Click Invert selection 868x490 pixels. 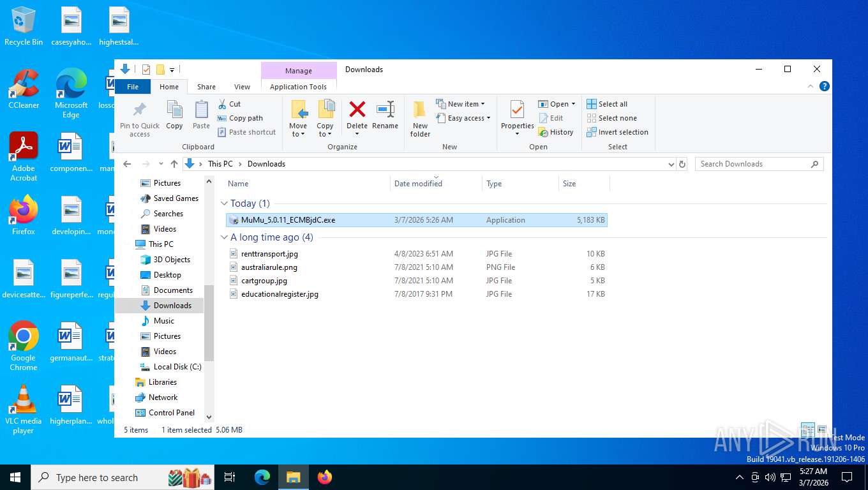(x=617, y=132)
